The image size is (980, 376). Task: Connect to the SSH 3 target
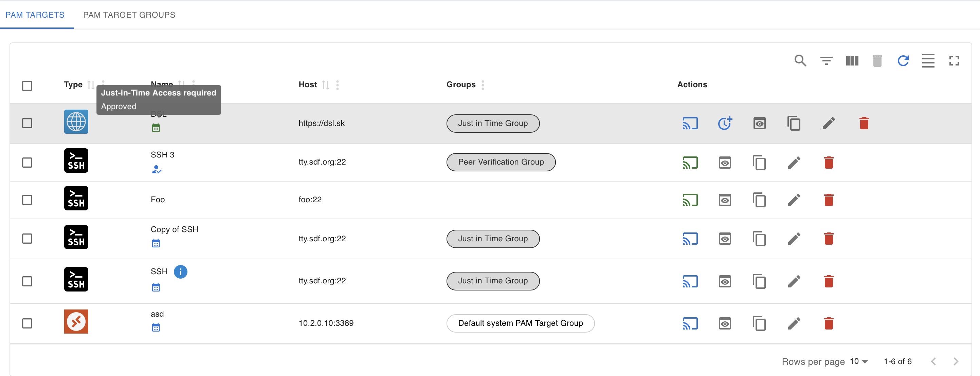click(690, 163)
